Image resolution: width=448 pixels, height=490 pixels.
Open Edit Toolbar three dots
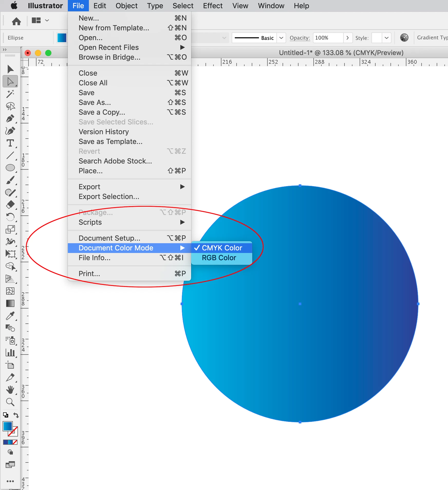(10, 481)
